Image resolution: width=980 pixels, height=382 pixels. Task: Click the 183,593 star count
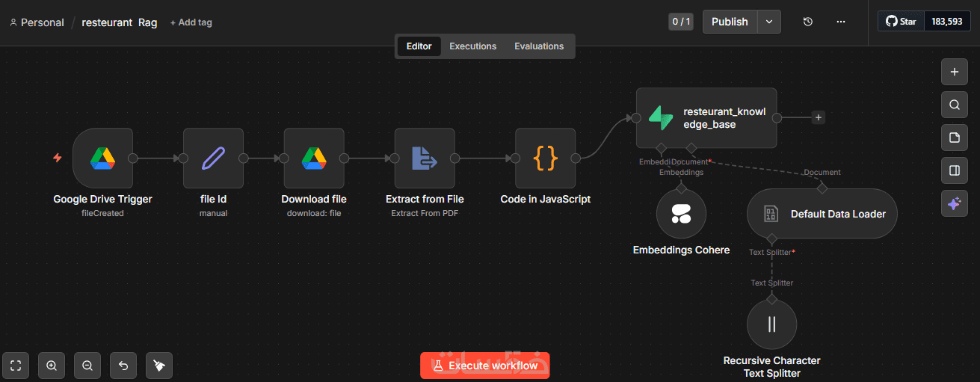(947, 22)
